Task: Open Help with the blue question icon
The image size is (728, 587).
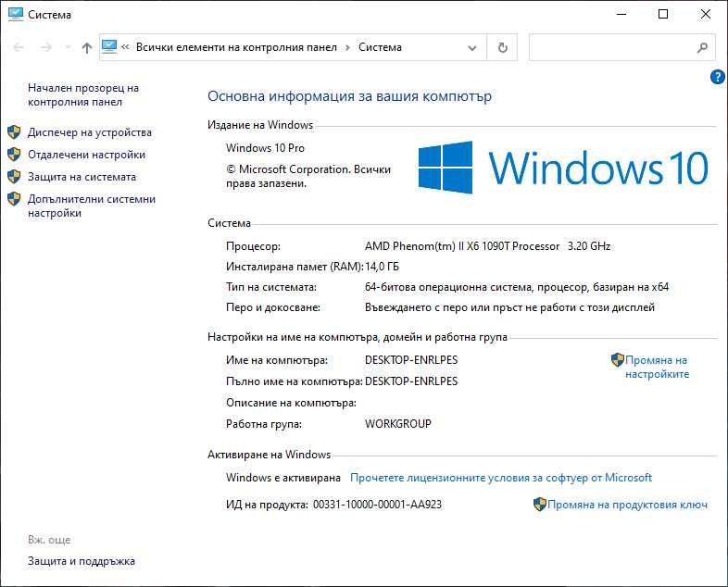Action: [718, 77]
